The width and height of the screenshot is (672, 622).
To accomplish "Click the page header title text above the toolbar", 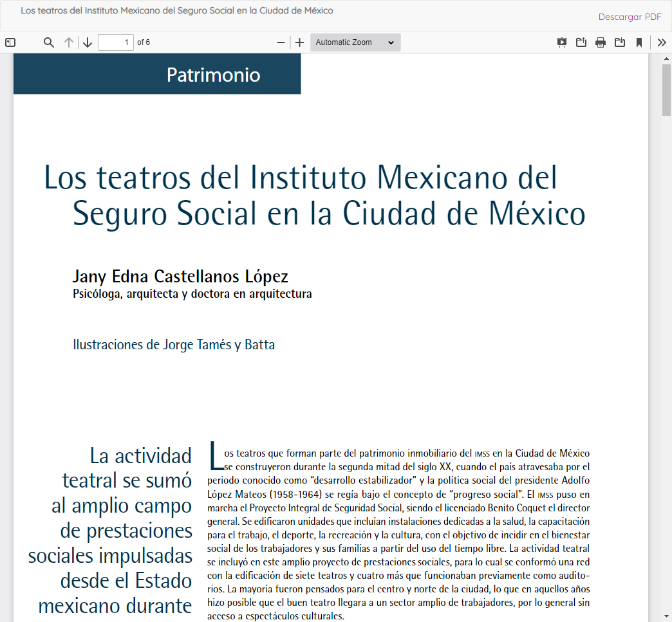I will (x=177, y=11).
